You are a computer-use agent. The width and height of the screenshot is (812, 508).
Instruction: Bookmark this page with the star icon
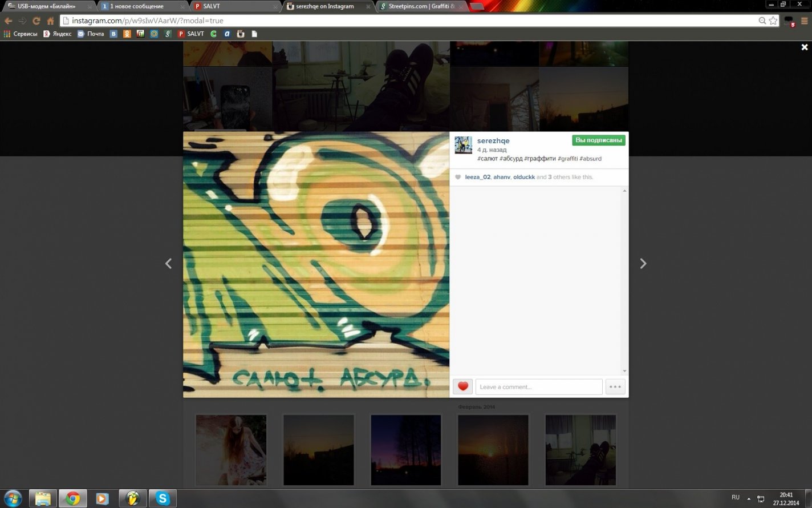click(773, 21)
